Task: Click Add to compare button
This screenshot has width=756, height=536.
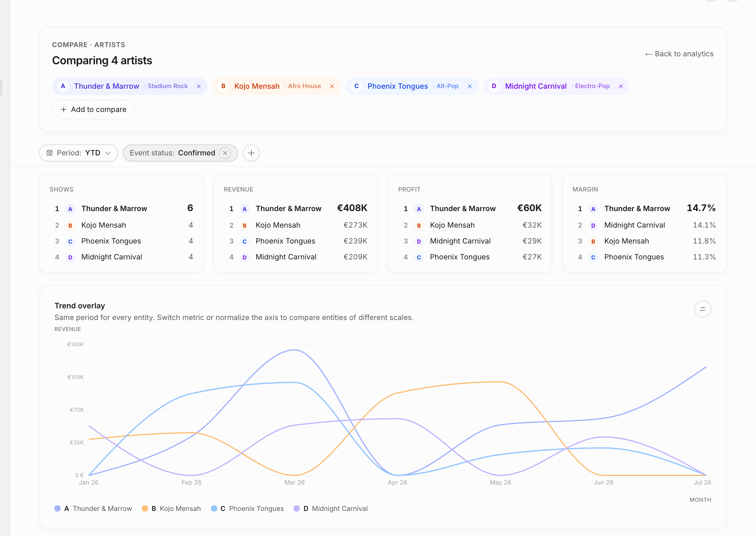Action: pos(93,109)
